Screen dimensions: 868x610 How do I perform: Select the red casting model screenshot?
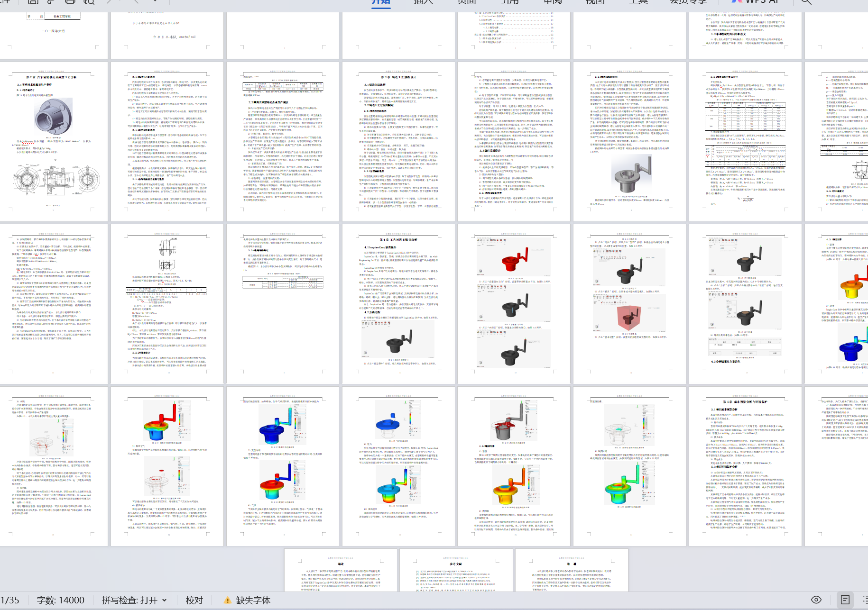click(513, 257)
